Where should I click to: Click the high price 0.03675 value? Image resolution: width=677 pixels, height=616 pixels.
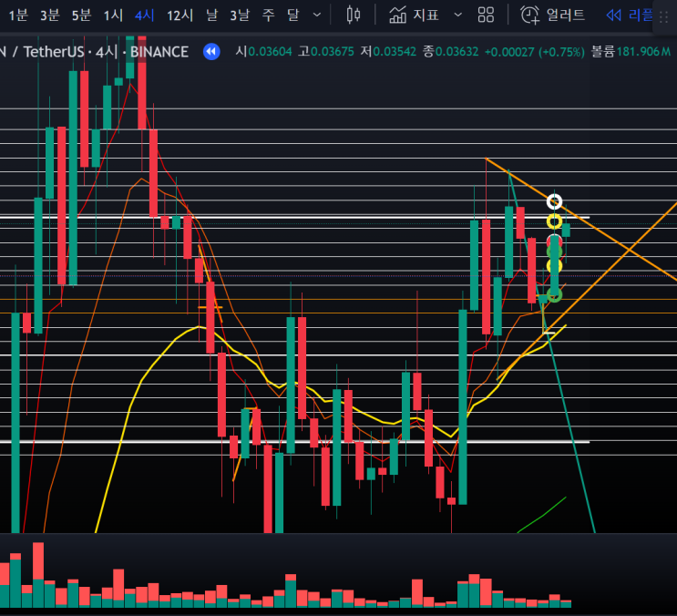click(333, 52)
